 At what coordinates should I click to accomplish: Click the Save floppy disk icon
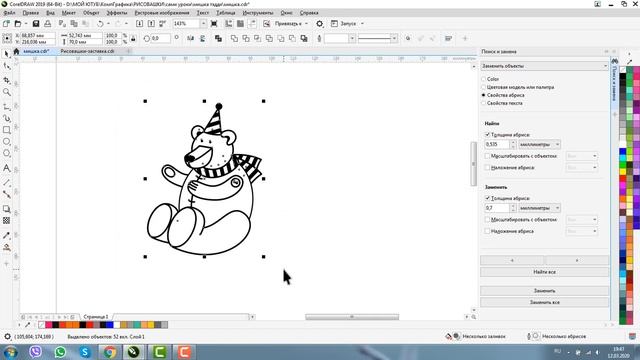(x=36, y=24)
